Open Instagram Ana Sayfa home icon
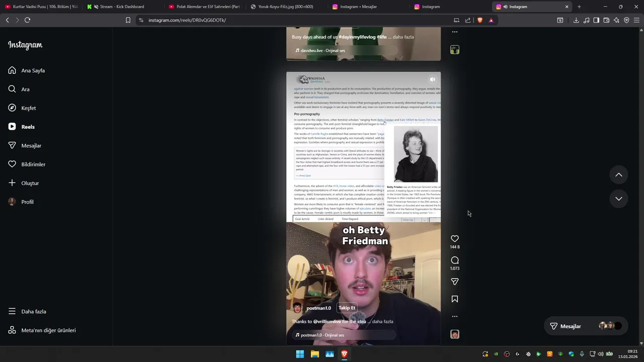The height and width of the screenshot is (362, 644). coord(12,70)
